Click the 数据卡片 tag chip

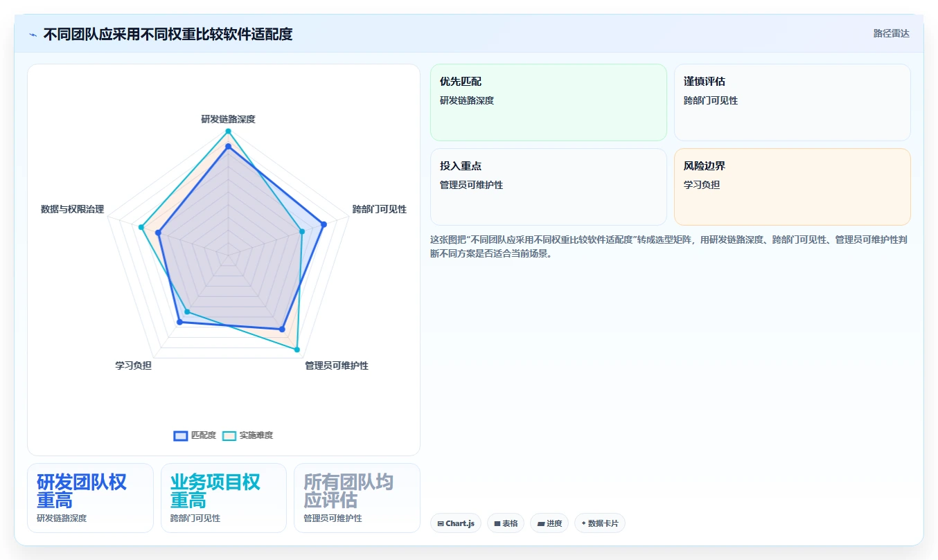point(599,523)
